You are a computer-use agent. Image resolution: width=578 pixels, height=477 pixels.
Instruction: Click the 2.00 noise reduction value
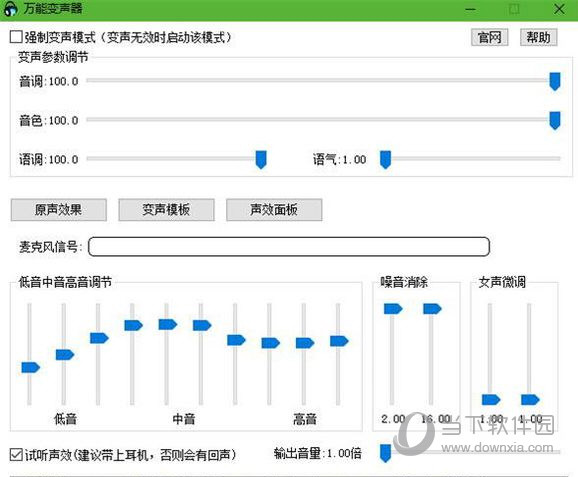coord(393,419)
